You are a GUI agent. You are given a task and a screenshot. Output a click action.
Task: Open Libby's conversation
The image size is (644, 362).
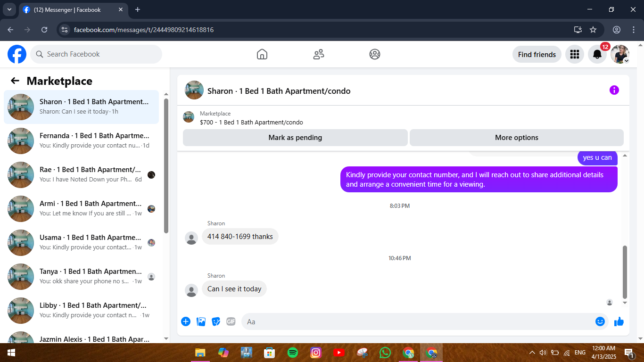point(81,311)
